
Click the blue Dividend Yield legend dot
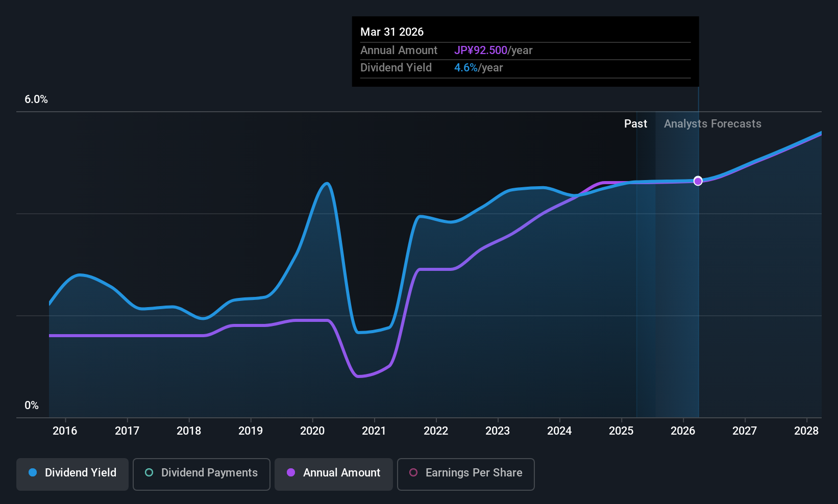(x=33, y=472)
